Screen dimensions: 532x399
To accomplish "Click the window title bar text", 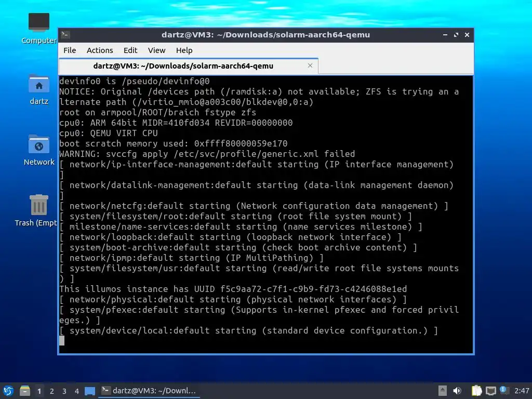I will pos(265,35).
